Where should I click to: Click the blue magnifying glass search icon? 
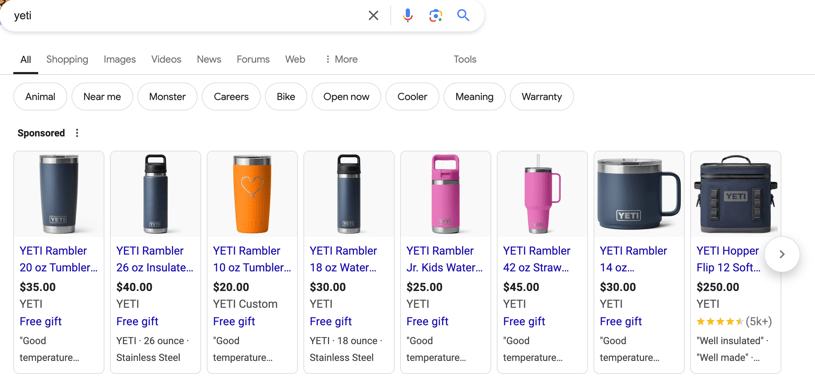pos(463,15)
